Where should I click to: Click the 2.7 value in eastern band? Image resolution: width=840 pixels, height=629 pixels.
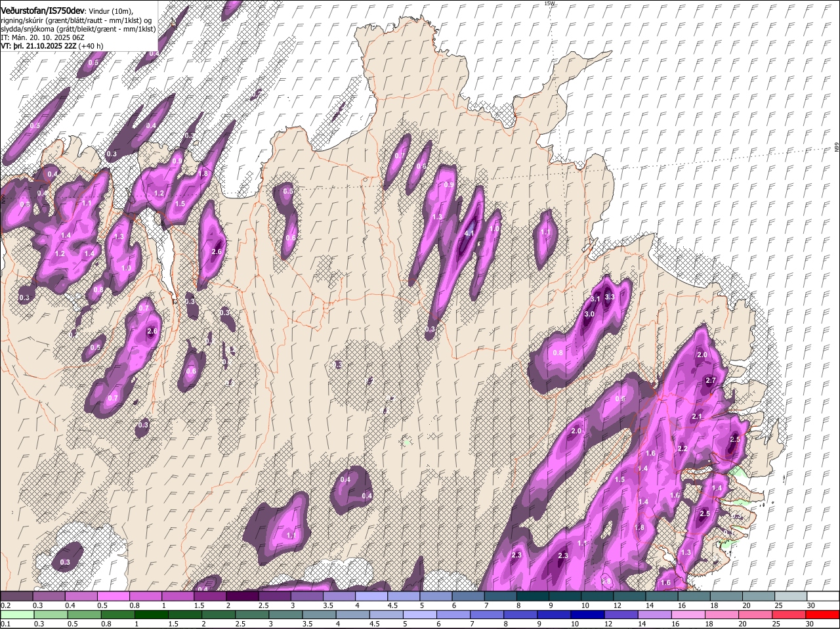[711, 381]
